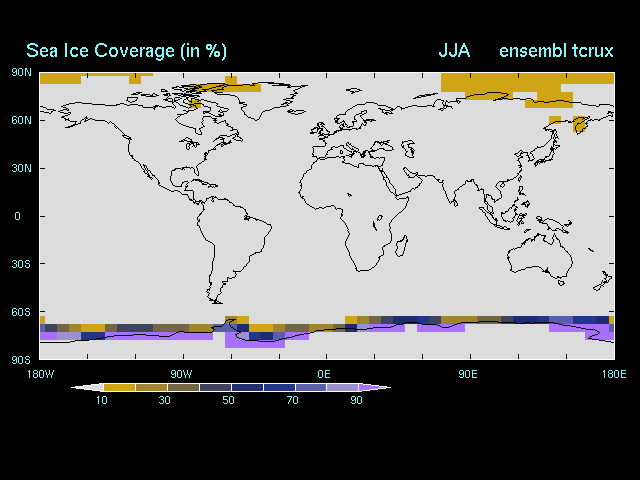Click the colorbar value '10'
640x480 pixels.
click(102, 400)
